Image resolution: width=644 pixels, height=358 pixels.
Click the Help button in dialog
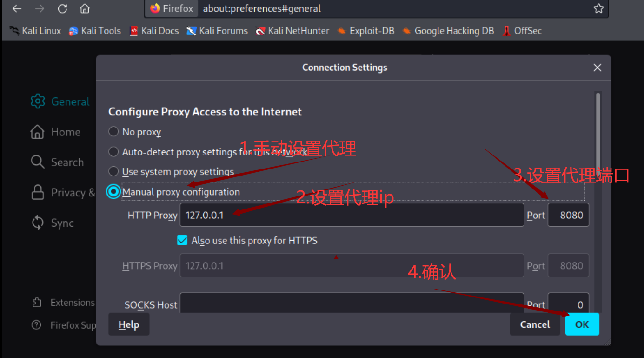pos(129,324)
